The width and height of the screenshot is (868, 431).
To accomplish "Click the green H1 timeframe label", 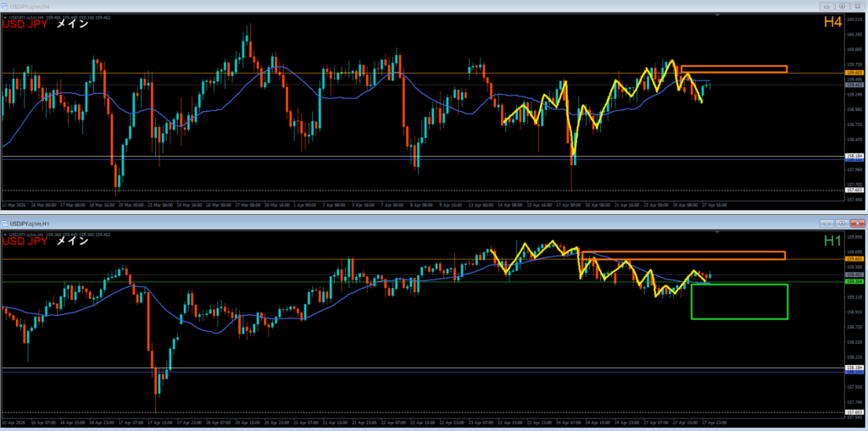I will pos(832,241).
